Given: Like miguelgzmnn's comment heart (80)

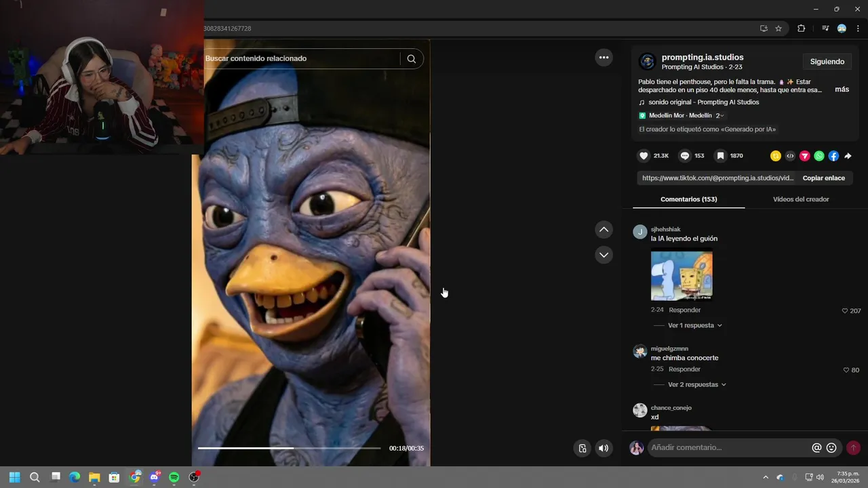Looking at the screenshot, I should (846, 370).
